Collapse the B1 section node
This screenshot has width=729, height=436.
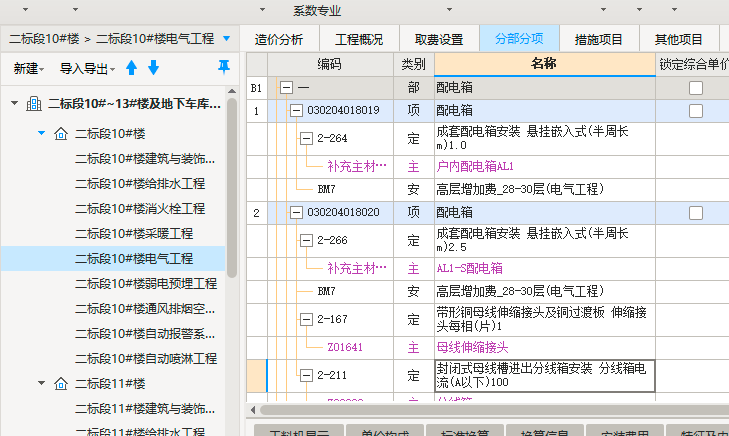click(286, 87)
